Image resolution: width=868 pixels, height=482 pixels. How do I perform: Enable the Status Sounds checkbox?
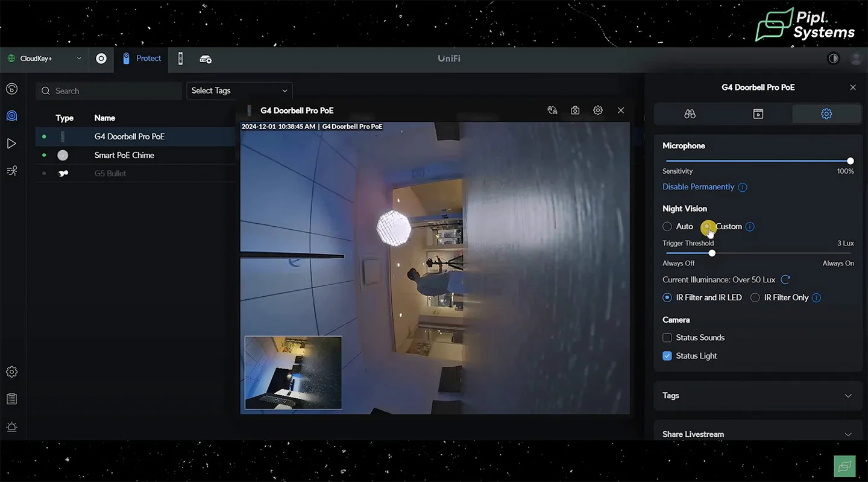point(667,338)
